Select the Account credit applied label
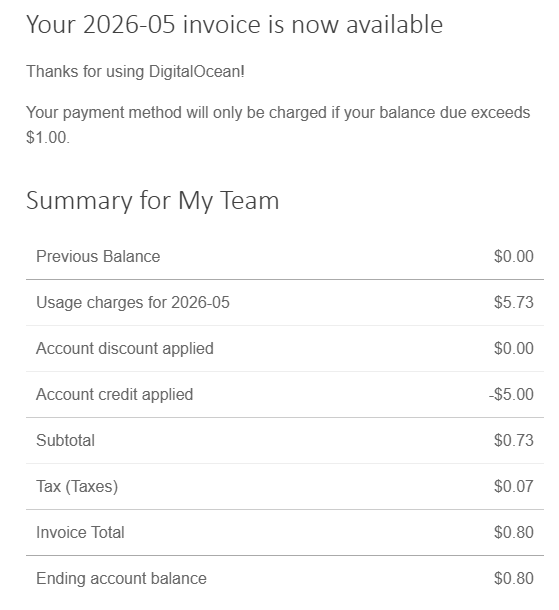 tap(115, 394)
